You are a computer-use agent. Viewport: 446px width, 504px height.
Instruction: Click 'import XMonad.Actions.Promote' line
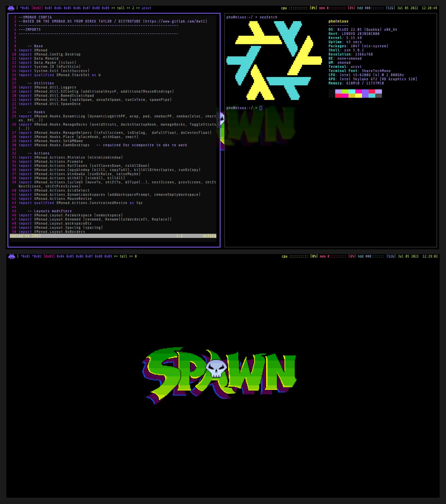pos(51,162)
